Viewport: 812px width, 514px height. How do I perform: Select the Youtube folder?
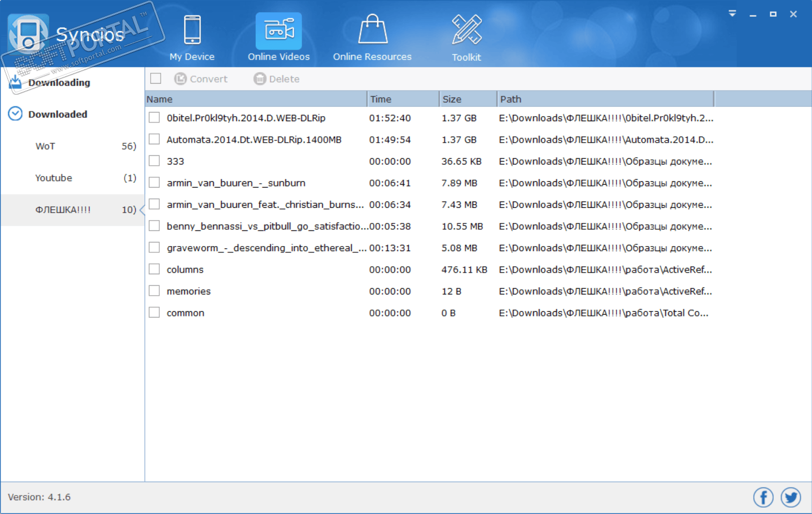[73, 178]
